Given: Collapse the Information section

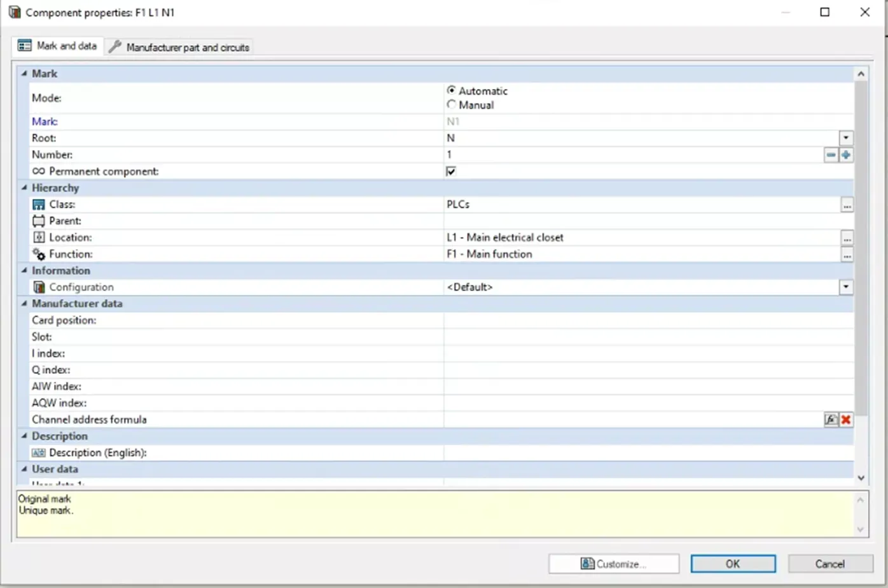Looking at the screenshot, I should (24, 270).
